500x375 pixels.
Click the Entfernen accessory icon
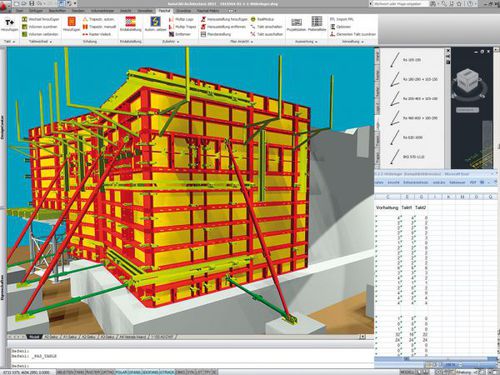(171, 34)
